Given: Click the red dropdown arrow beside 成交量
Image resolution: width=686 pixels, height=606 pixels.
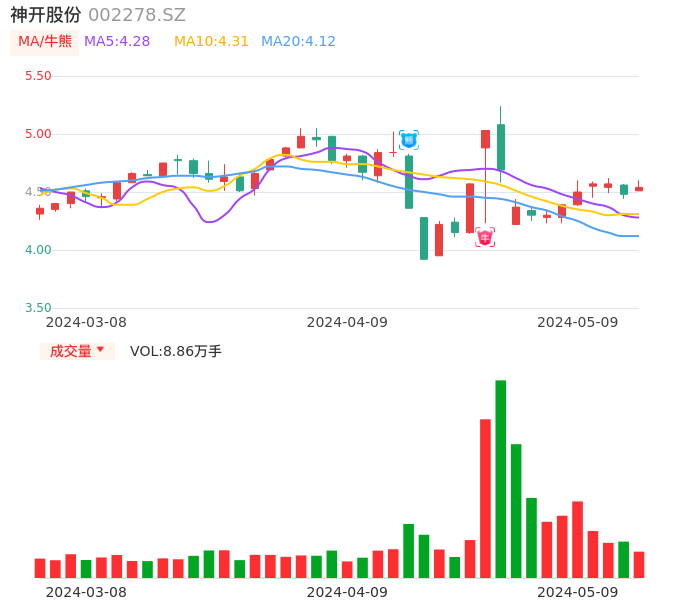Looking at the screenshot, I should point(100,350).
